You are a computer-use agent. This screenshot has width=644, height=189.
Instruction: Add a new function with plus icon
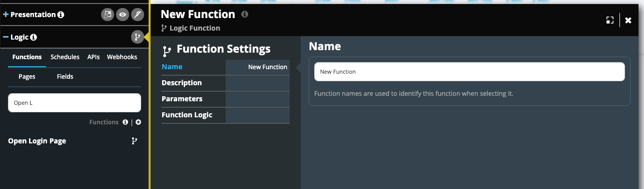[x=139, y=122]
